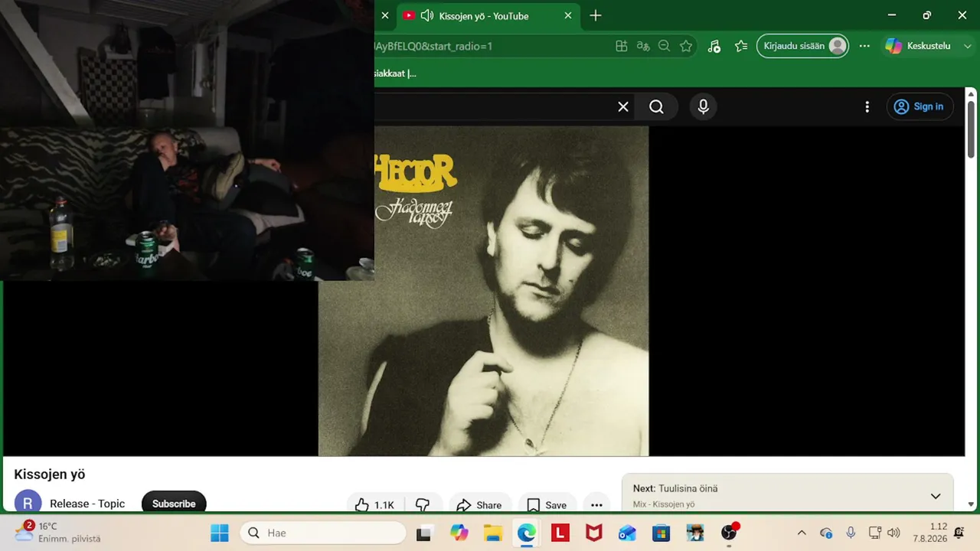The width and height of the screenshot is (980, 551).
Task: Open the app install icon in address bar
Action: pyautogui.click(x=622, y=46)
